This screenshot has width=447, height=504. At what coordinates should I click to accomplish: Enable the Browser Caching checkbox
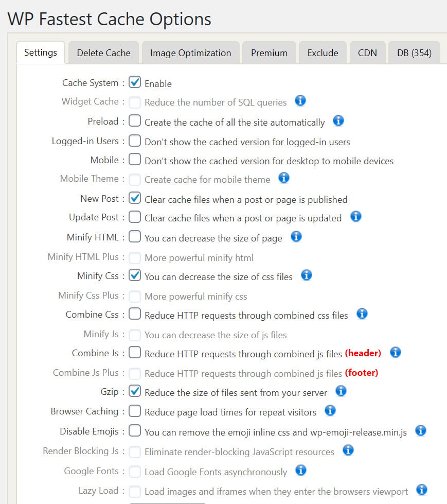tap(135, 411)
